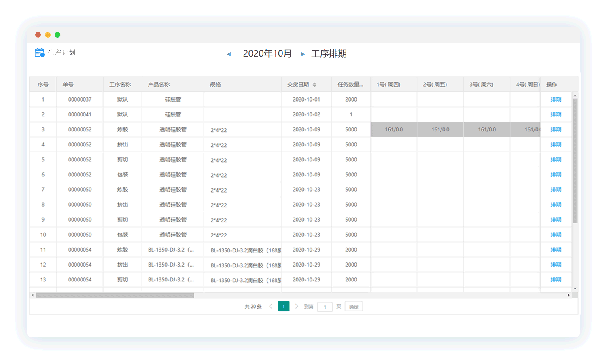Select gray 161/0.0 cell under 1号(周四)

[394, 129]
